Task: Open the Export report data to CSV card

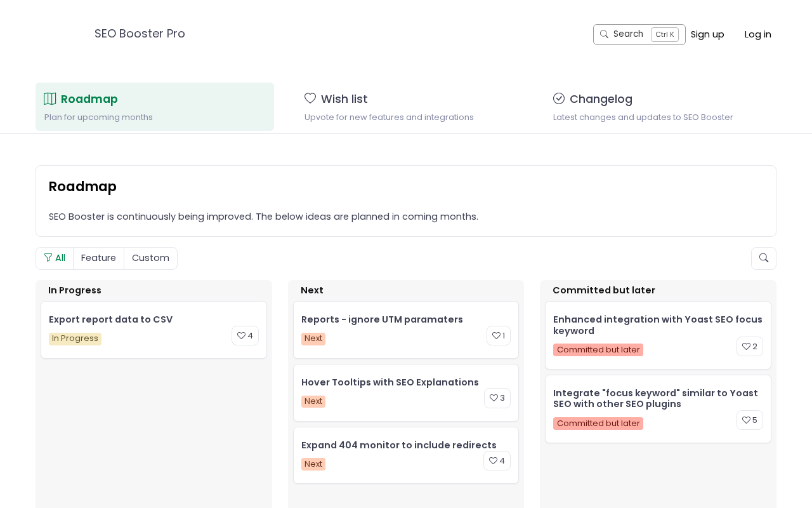Action: (110, 319)
